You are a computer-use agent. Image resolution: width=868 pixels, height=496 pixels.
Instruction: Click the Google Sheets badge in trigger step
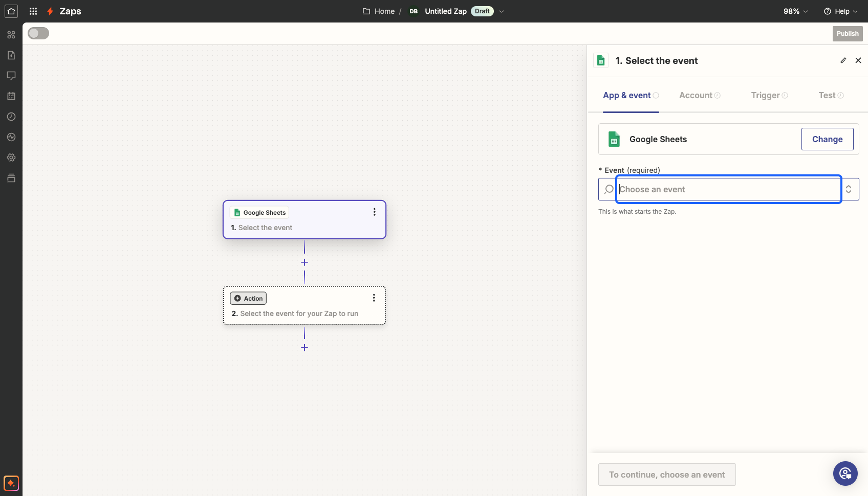259,212
